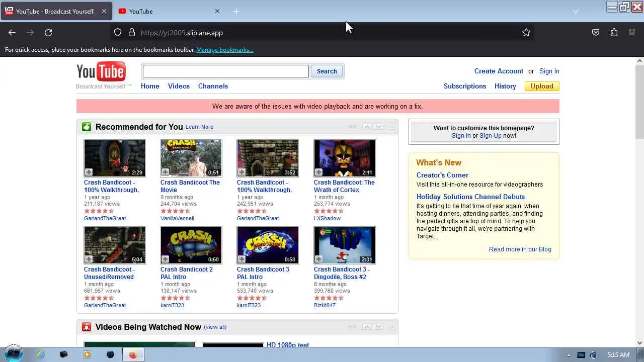Reload the page with refresh icon
This screenshot has height=362, width=644.
pos(48,33)
